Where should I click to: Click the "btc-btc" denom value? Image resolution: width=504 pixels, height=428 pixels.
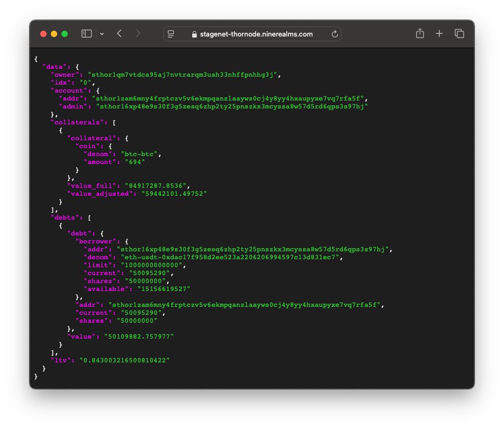click(x=139, y=154)
